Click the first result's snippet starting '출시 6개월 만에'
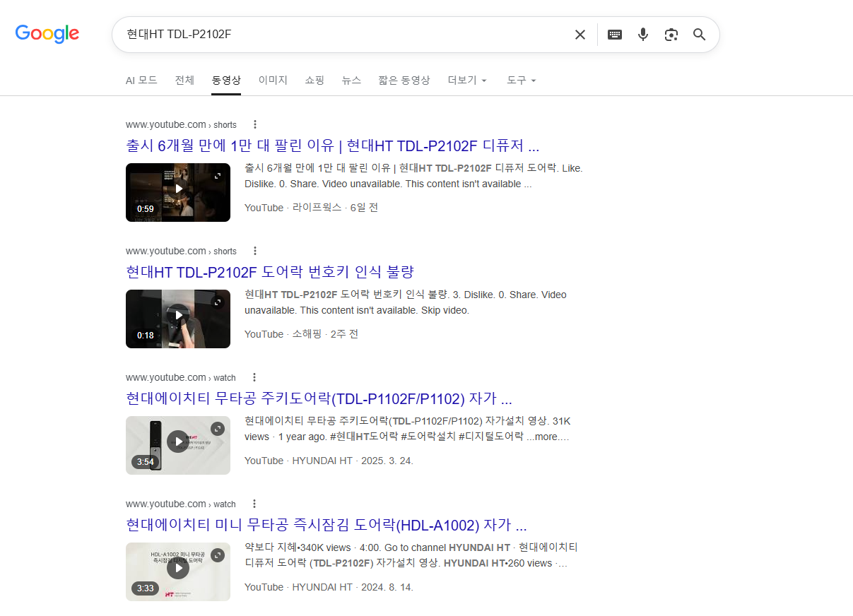Image resolution: width=853 pixels, height=616 pixels. click(x=413, y=176)
